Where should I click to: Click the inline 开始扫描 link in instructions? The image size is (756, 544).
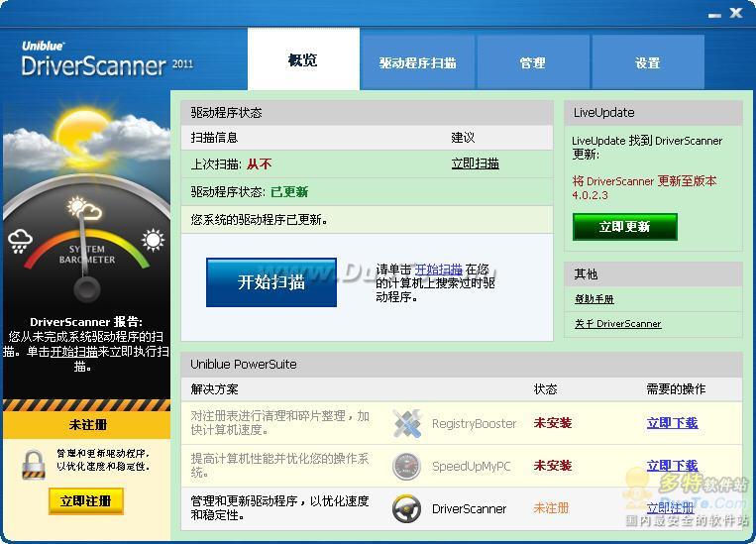438,270
